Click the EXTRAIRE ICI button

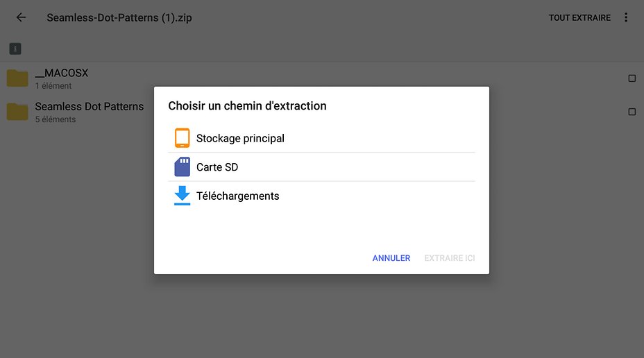(449, 258)
